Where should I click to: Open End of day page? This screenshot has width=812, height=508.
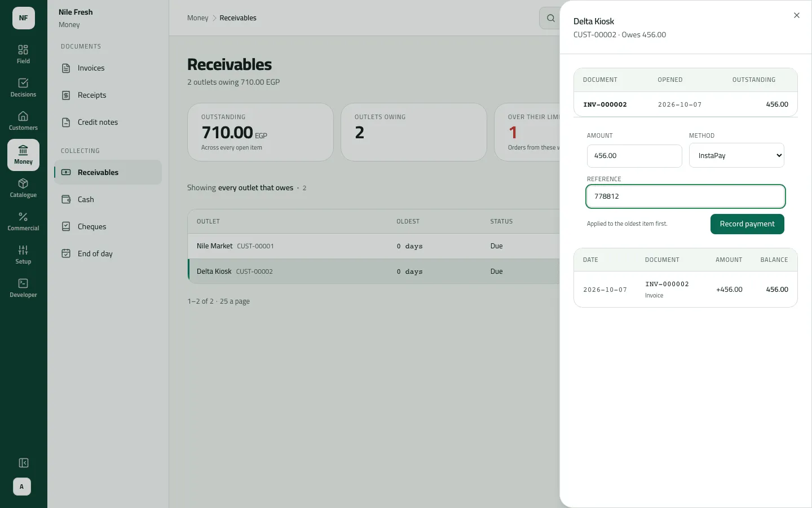click(108, 253)
